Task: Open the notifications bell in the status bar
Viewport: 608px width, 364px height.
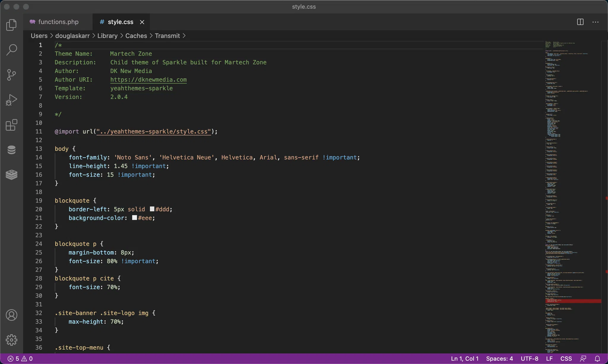Action: pos(597,359)
